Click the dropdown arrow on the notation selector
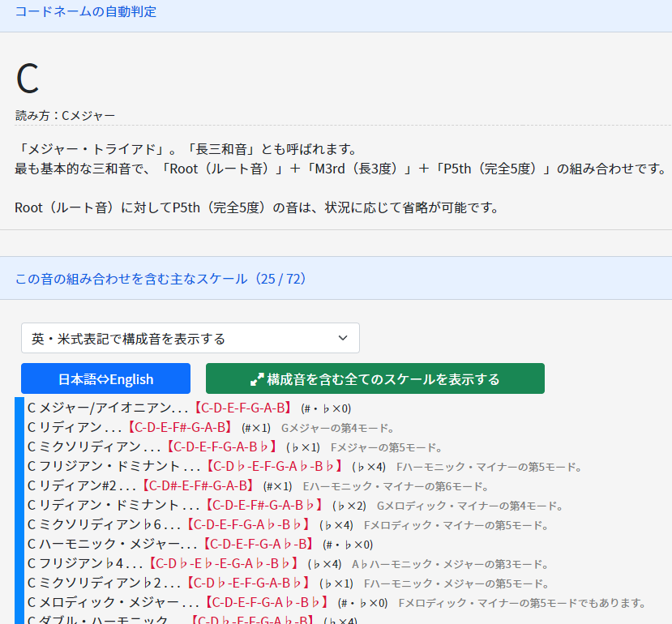Image resolution: width=672 pixels, height=624 pixels. click(x=344, y=337)
